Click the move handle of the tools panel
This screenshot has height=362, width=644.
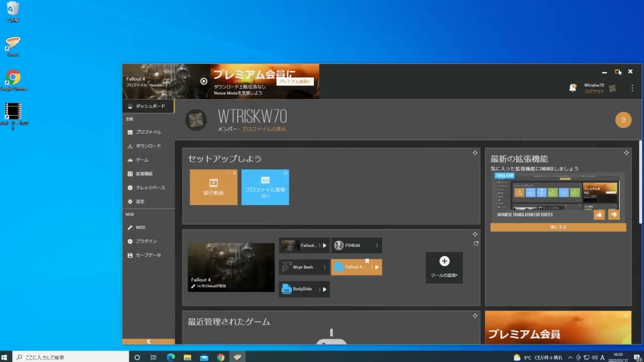coord(475,234)
